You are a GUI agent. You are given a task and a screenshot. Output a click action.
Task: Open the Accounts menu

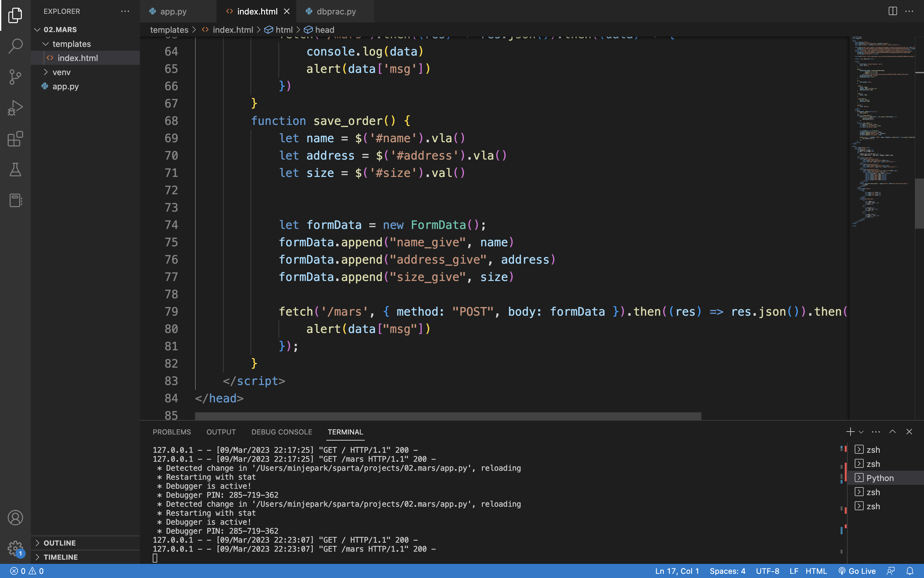(15, 518)
